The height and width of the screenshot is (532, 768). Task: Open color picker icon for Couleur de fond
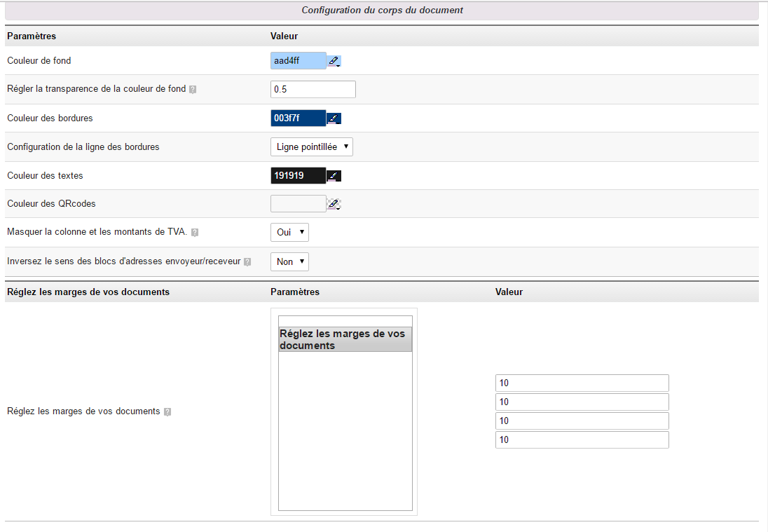334,61
